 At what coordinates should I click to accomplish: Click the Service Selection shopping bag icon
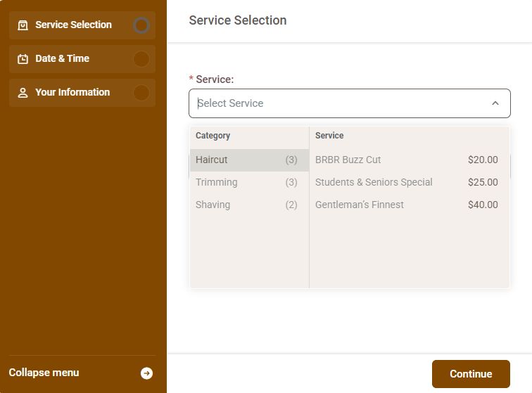click(x=23, y=25)
